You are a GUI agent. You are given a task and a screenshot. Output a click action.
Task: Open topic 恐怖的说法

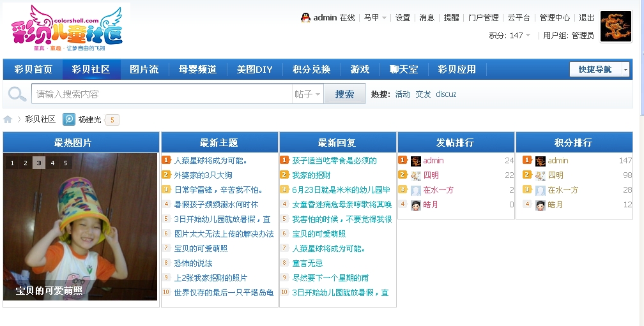[x=193, y=263]
